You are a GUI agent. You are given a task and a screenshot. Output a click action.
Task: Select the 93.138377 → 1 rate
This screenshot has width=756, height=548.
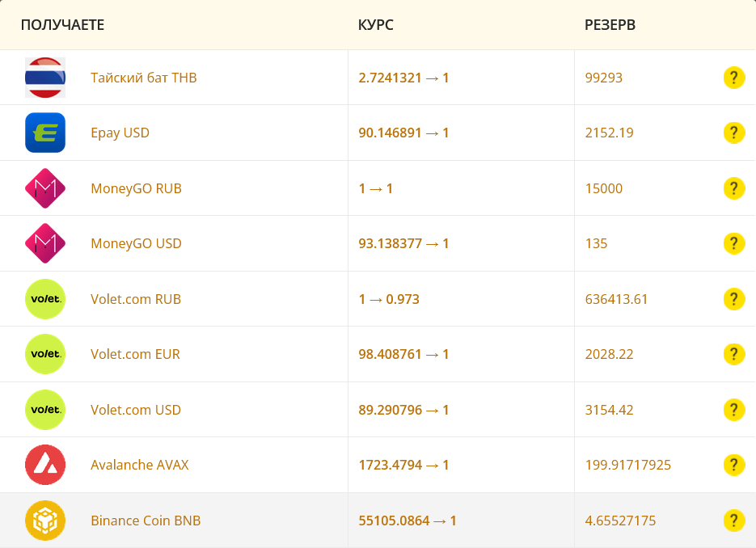[403, 243]
